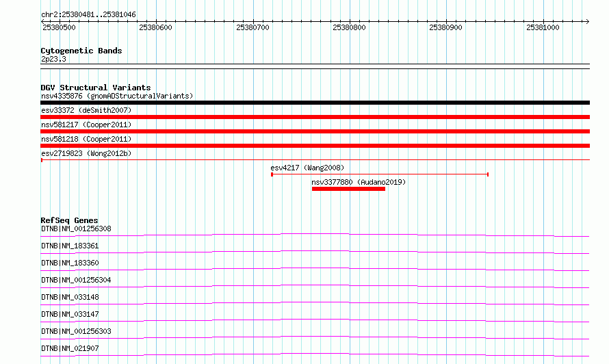Select variant label nsv4335876 (gnomADStructuralVariants)
Screen dimensions: 609x364
tap(117, 96)
